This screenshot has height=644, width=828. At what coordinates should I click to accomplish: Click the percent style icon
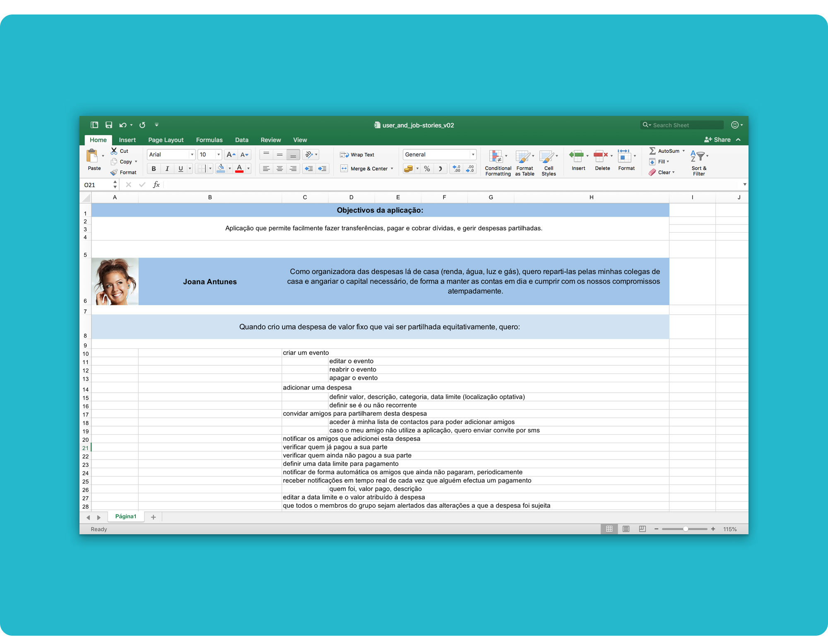(427, 169)
